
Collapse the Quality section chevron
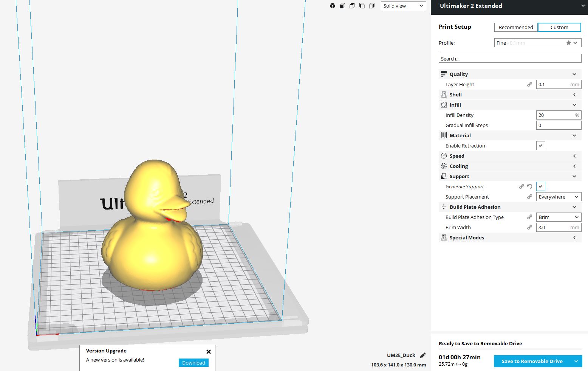pos(574,74)
